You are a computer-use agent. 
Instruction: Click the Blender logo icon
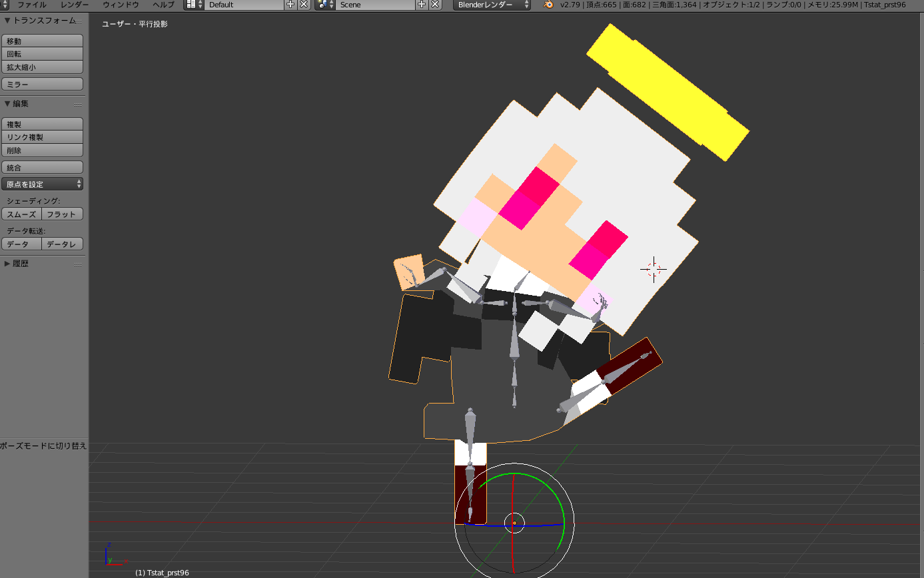click(548, 5)
